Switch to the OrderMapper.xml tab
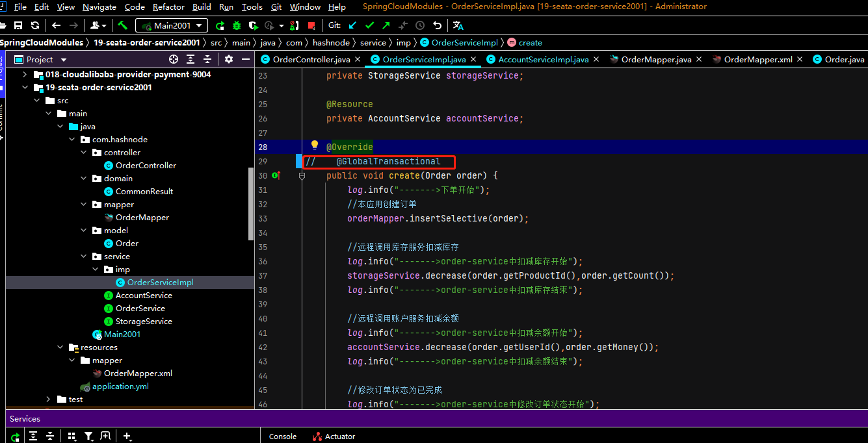 [x=758, y=59]
